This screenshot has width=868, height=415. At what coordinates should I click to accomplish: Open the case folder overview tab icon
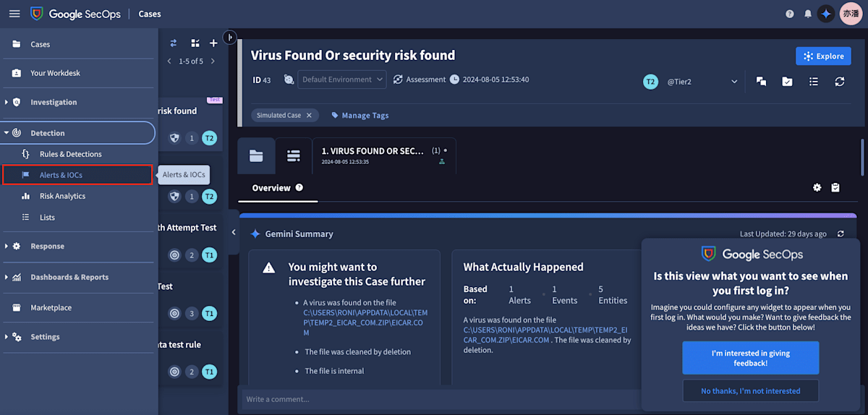(256, 155)
